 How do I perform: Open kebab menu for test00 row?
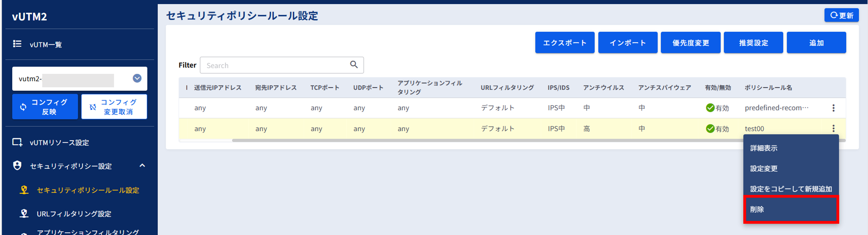[x=833, y=128]
